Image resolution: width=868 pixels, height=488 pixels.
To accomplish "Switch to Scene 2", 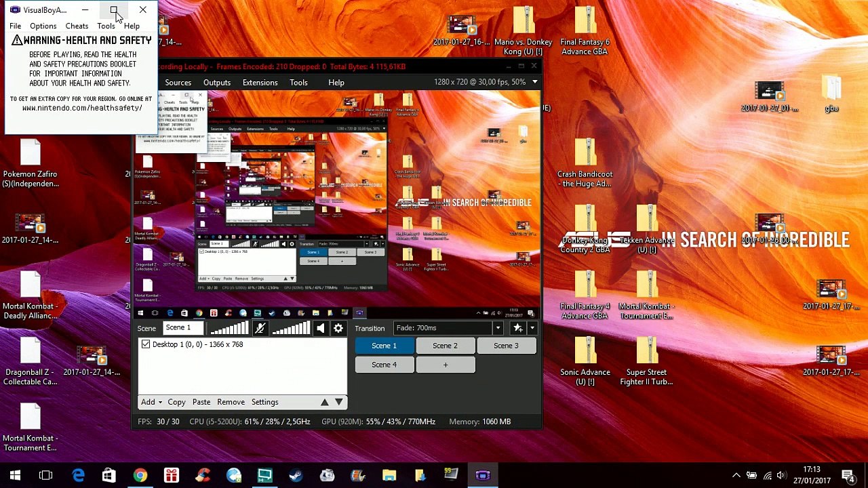I will pyautogui.click(x=445, y=346).
